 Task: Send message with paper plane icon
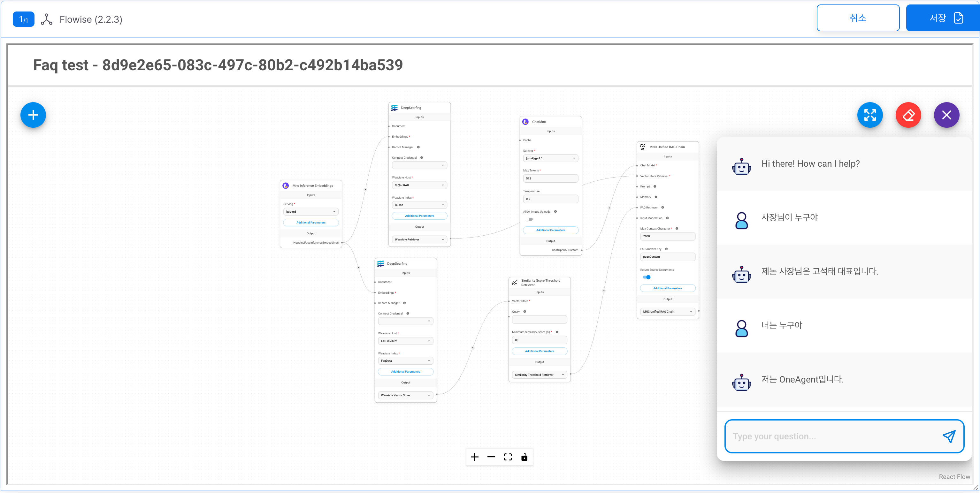(949, 436)
